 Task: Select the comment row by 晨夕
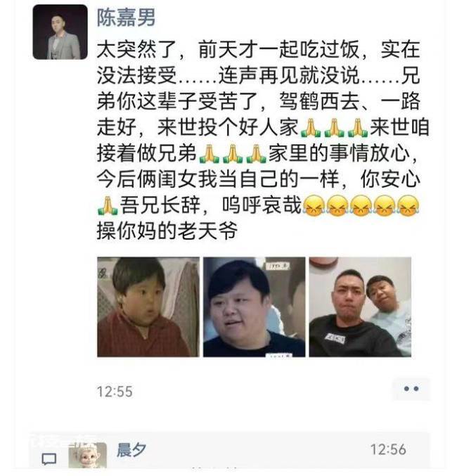coord(230,450)
